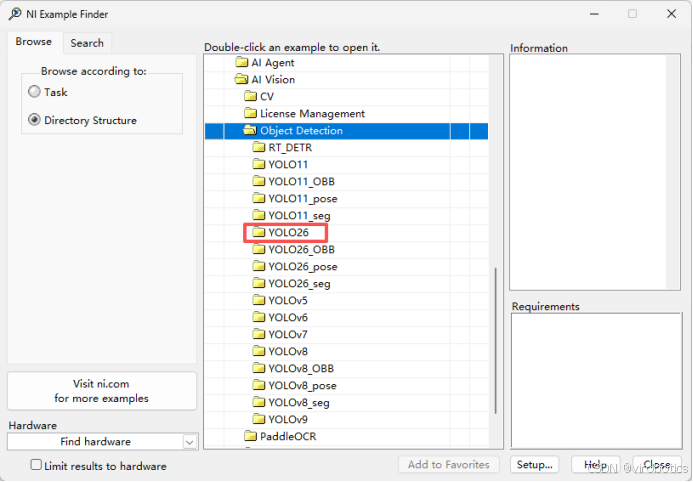Click the YOLO26_OBB folder icon
The image size is (693, 482).
[259, 249]
